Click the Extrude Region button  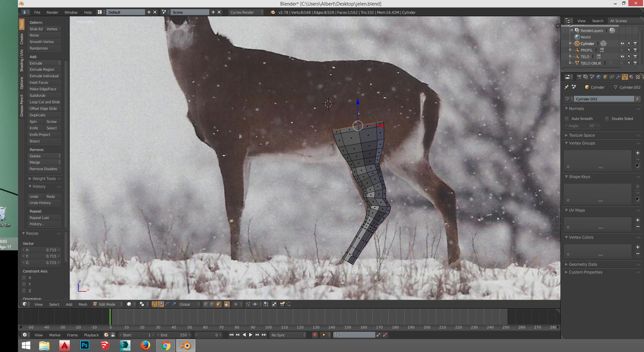[44, 69]
